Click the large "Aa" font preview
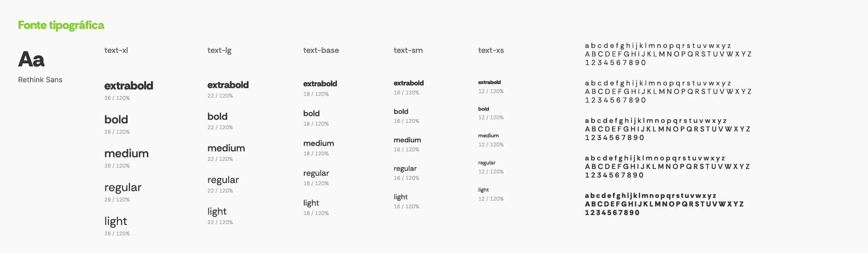The height and width of the screenshot is (253, 868). pyautogui.click(x=31, y=59)
